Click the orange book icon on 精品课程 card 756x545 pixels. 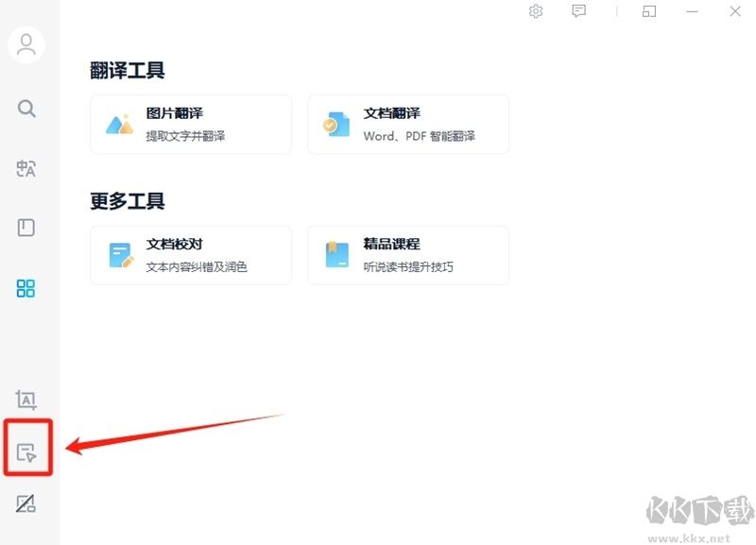(x=335, y=254)
